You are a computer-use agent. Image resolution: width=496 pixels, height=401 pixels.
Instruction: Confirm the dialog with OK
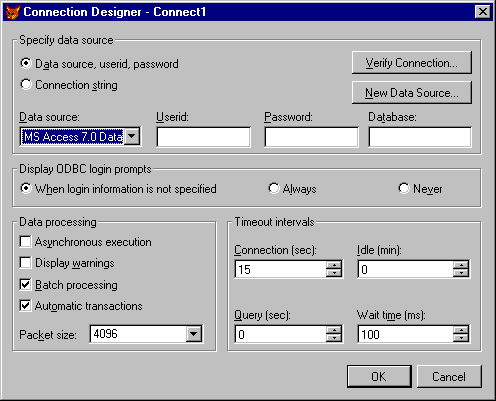click(379, 376)
